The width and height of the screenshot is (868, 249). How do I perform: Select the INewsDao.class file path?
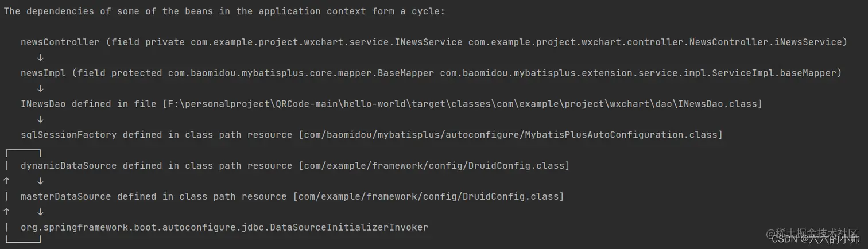coord(462,104)
